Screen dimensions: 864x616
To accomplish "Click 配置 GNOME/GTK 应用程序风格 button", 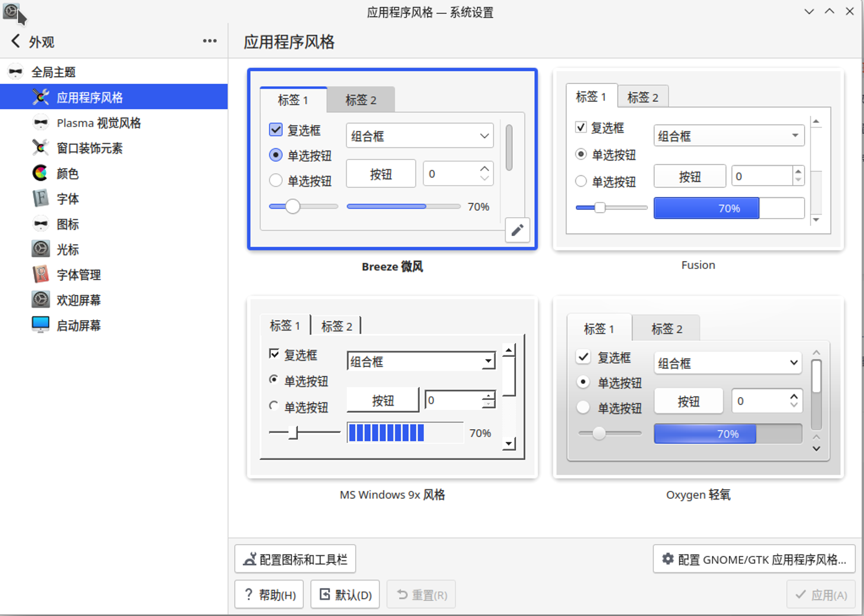I will (754, 559).
